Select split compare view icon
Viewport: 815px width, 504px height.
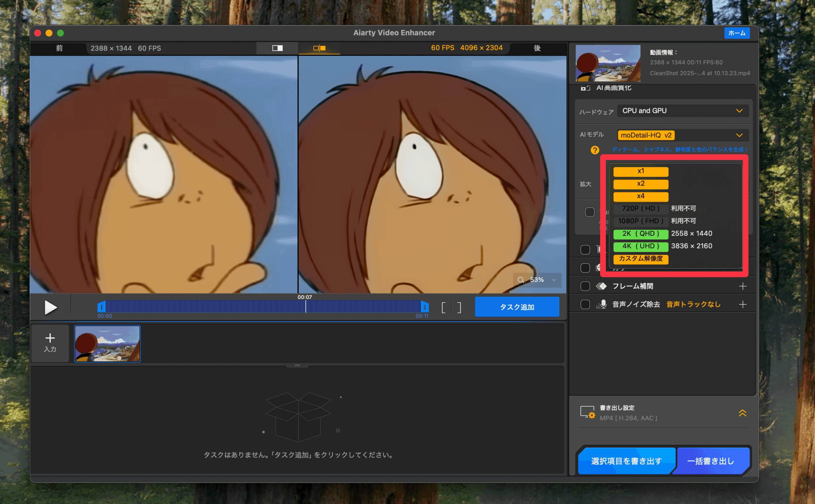click(319, 48)
